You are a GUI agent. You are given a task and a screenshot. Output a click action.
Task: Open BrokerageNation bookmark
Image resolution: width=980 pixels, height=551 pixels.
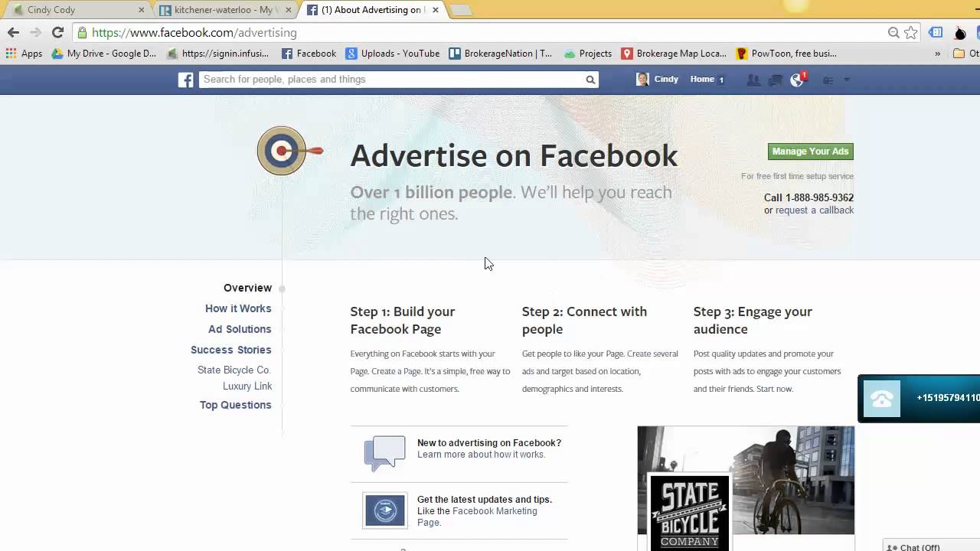[501, 54]
